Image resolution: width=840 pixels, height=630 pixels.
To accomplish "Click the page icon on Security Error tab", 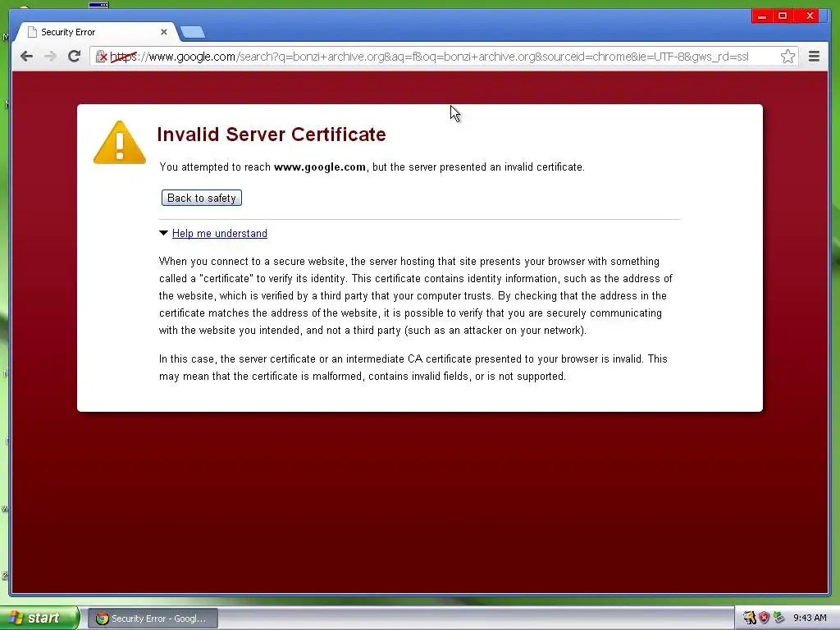I will click(x=32, y=32).
